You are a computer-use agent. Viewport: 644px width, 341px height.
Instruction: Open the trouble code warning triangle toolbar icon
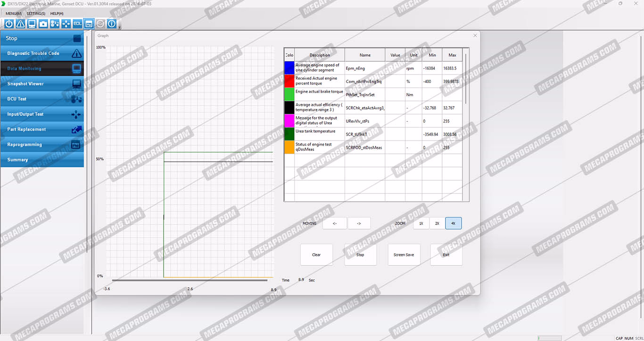point(20,24)
